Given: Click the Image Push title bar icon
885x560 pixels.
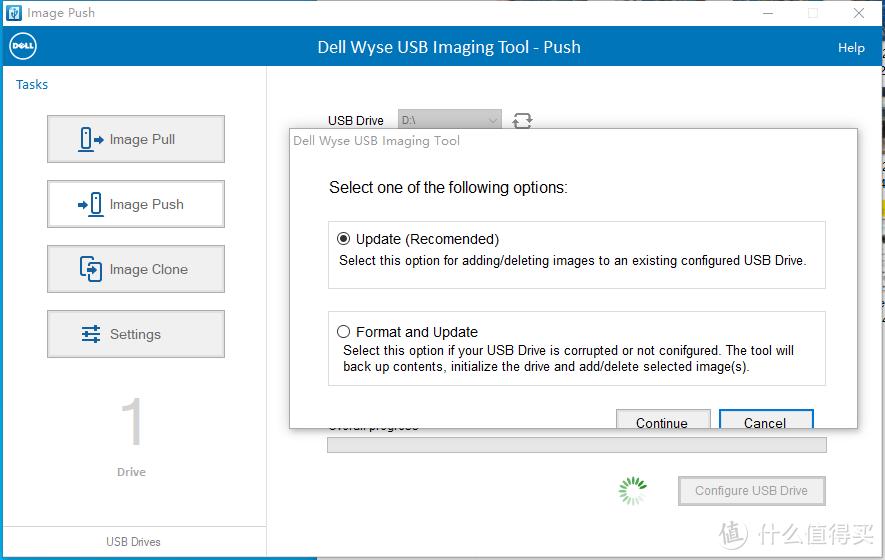Looking at the screenshot, I should pos(14,13).
